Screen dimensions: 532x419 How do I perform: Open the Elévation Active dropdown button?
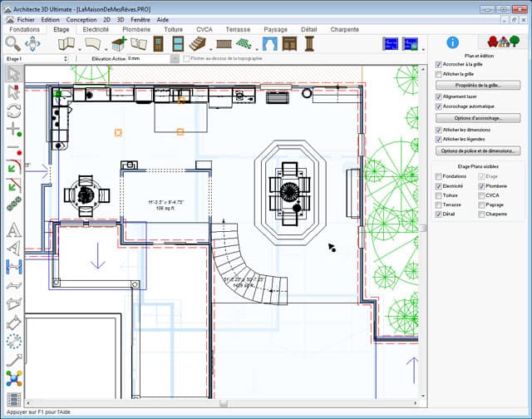click(175, 59)
